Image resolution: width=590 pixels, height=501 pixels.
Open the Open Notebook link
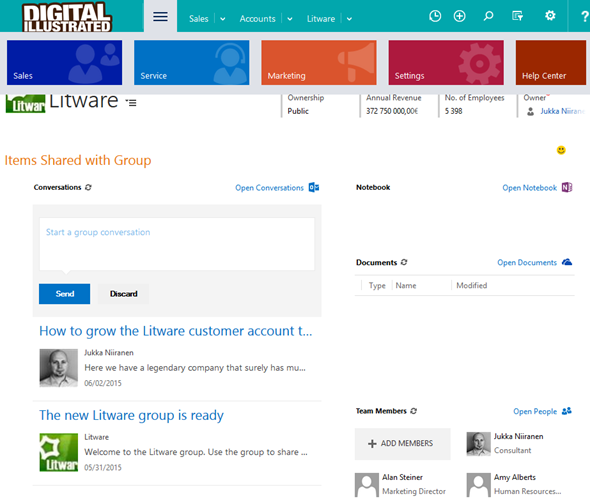529,187
